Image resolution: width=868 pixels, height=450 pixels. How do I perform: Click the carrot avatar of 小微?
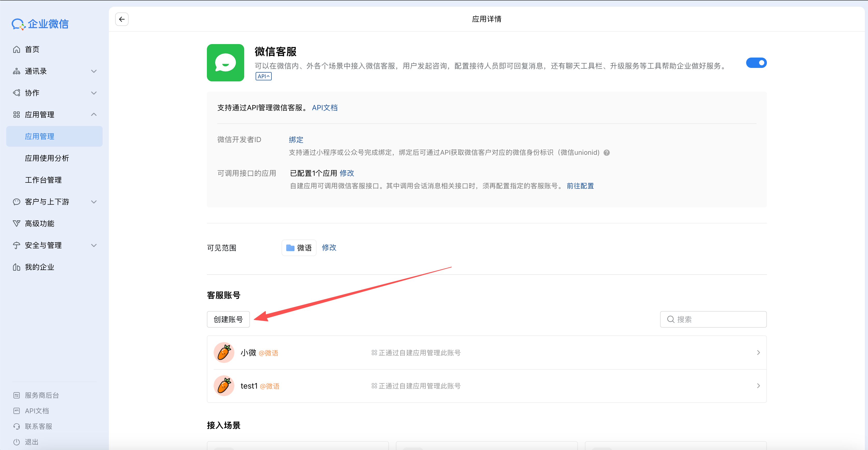pyautogui.click(x=224, y=353)
